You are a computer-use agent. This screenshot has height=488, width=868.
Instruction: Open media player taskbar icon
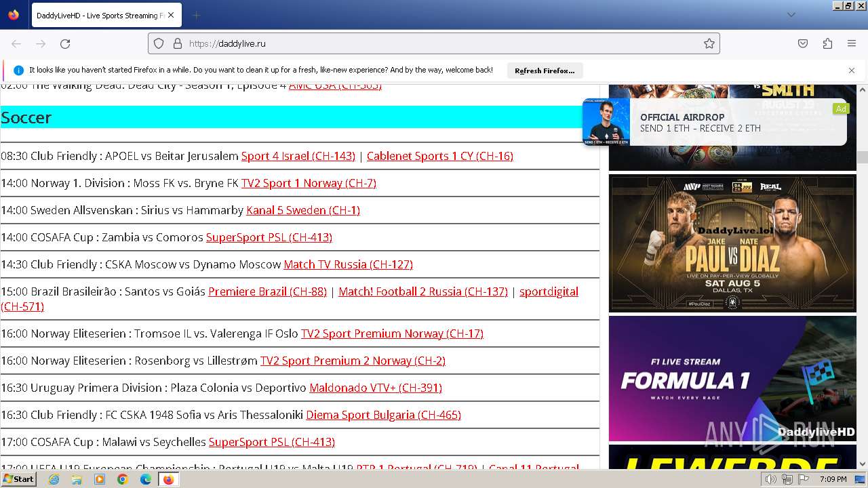[x=100, y=479]
